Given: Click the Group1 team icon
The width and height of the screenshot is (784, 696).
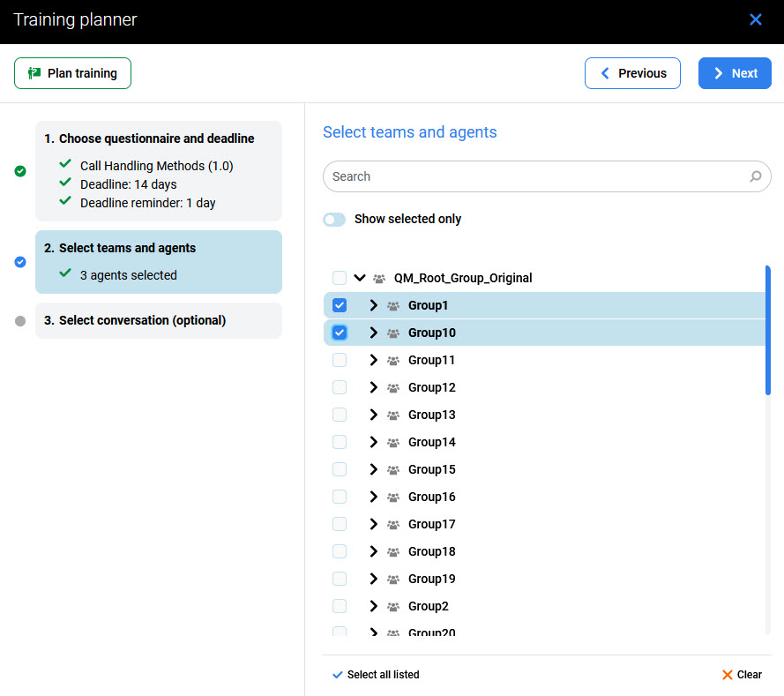Looking at the screenshot, I should pos(393,305).
